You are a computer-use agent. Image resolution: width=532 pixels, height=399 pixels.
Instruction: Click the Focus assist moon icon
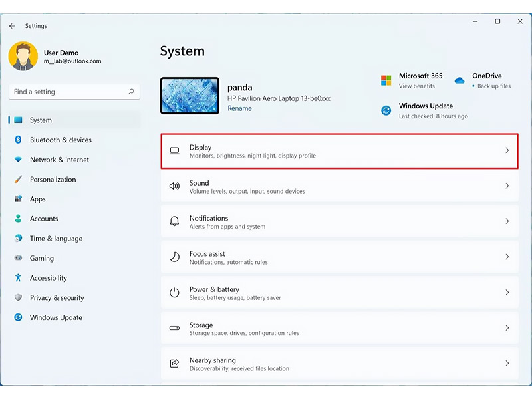click(x=174, y=257)
